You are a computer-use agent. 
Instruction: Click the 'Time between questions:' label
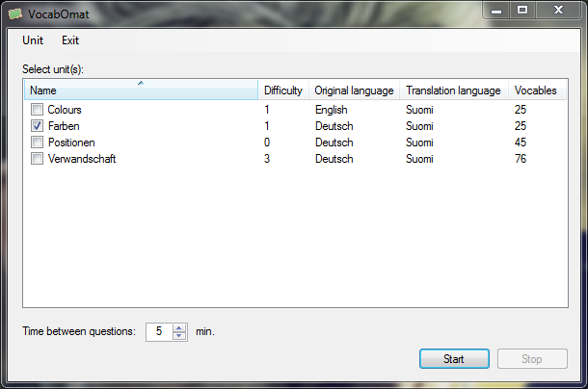[x=79, y=331]
